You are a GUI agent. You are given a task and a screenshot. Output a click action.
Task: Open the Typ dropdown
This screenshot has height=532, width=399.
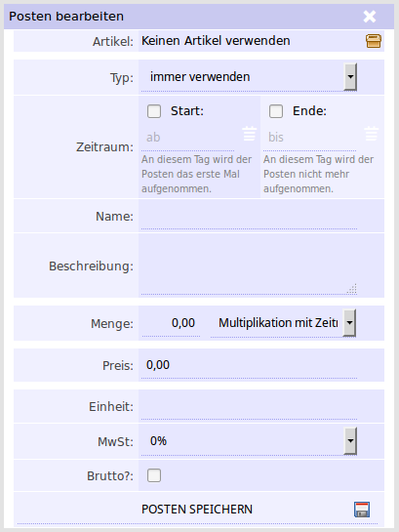pyautogui.click(x=249, y=77)
